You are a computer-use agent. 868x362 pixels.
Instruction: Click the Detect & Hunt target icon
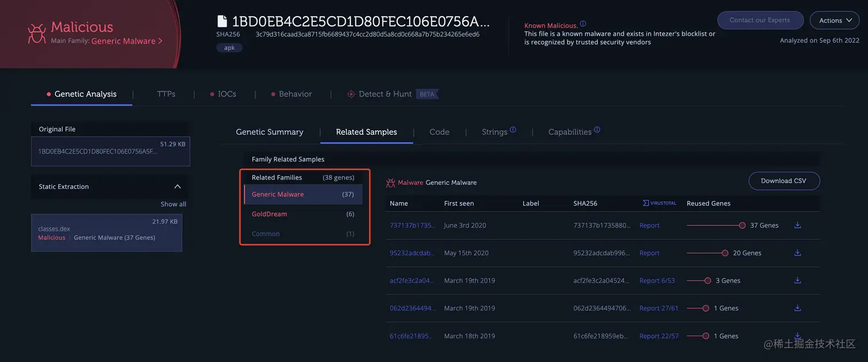click(351, 94)
